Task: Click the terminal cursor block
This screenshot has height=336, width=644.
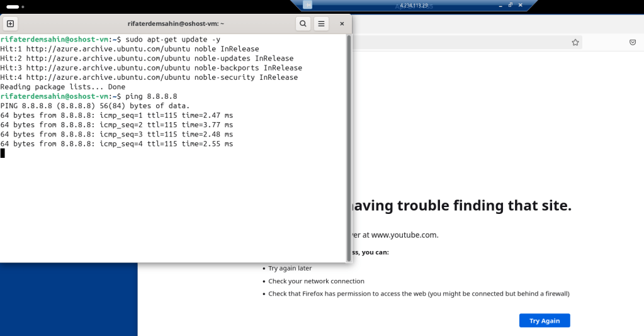Action: coord(3,153)
